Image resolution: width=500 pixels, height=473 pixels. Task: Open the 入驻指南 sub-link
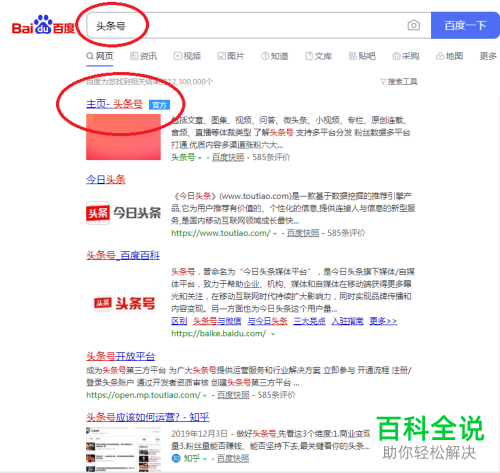tap(347, 321)
